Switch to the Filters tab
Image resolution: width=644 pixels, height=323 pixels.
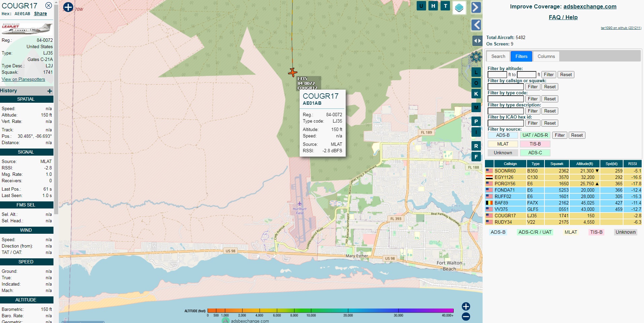[x=521, y=56]
